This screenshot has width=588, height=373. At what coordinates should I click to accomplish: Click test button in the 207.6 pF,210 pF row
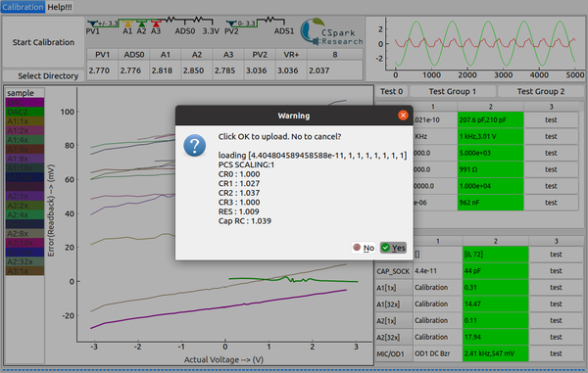click(551, 119)
